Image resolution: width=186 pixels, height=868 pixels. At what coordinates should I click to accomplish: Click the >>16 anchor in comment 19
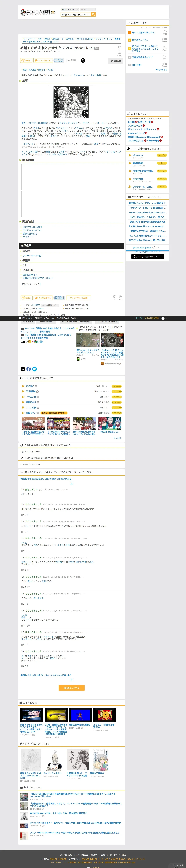[x=24, y=615]
